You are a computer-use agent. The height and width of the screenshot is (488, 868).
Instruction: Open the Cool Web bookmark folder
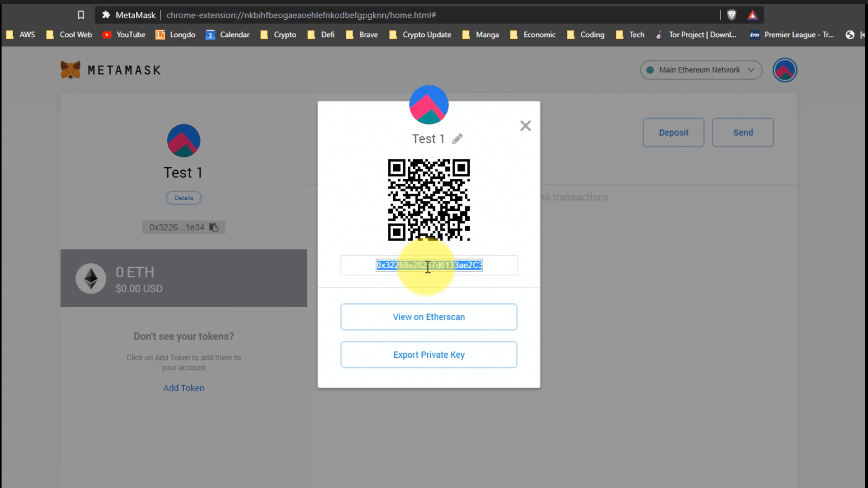click(69, 35)
